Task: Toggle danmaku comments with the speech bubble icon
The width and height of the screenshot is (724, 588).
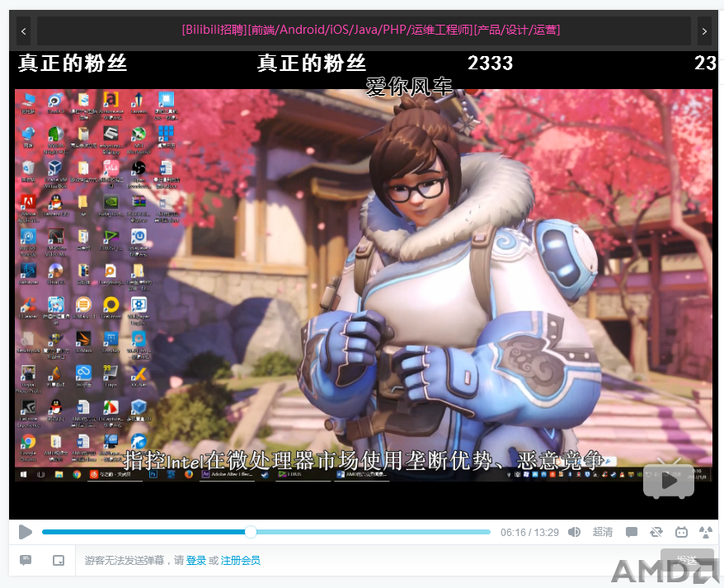Action: coord(631,532)
